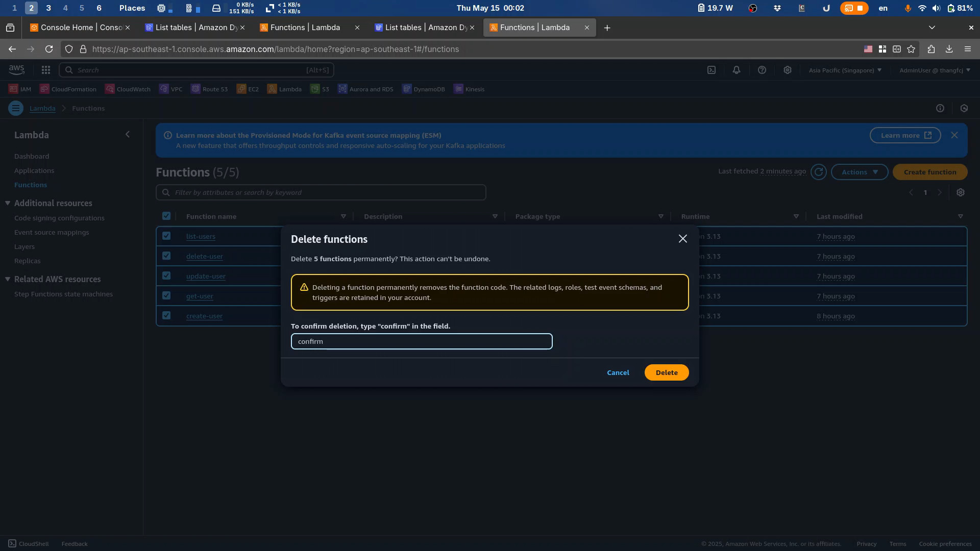Collapse Related AWS resources section
The image size is (980, 551).
(x=8, y=279)
